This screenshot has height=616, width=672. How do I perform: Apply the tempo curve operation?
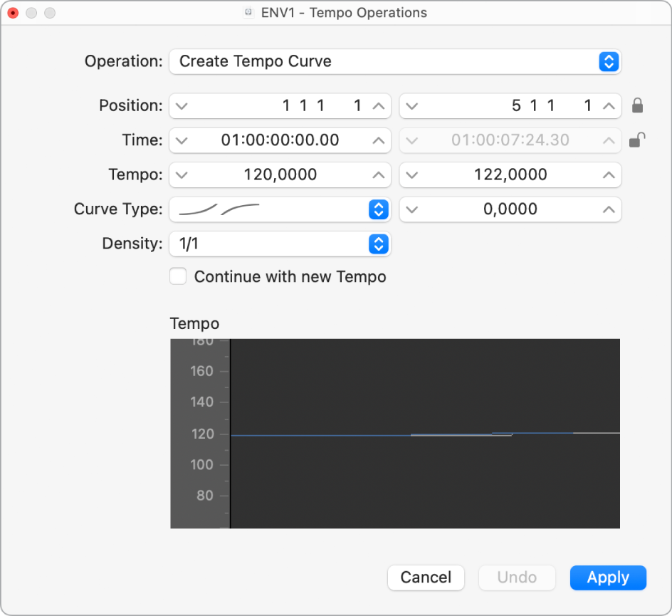point(608,578)
